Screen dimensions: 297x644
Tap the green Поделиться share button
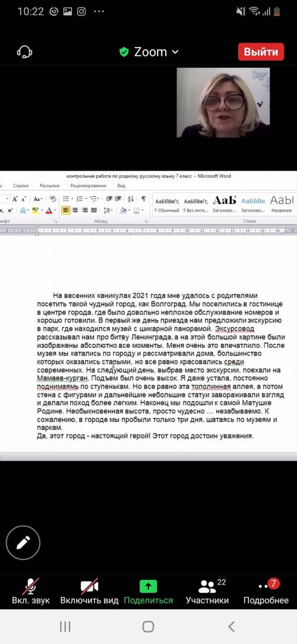[x=148, y=592]
